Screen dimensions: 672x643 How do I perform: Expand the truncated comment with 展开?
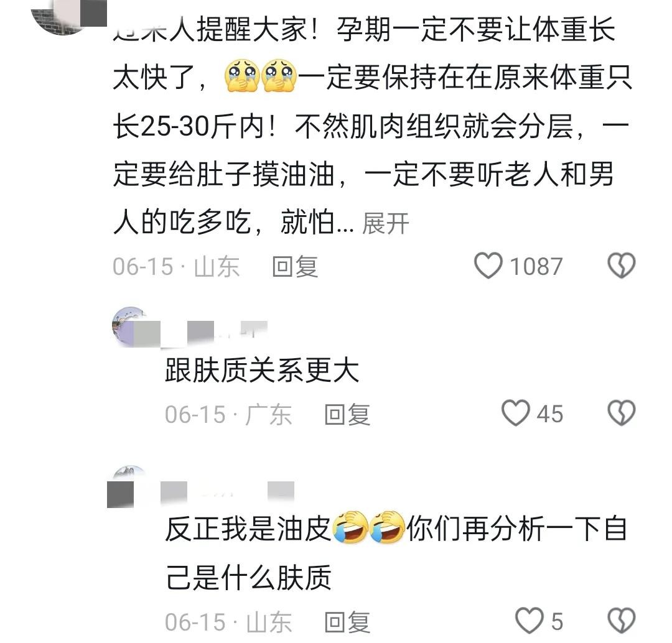coord(386,223)
